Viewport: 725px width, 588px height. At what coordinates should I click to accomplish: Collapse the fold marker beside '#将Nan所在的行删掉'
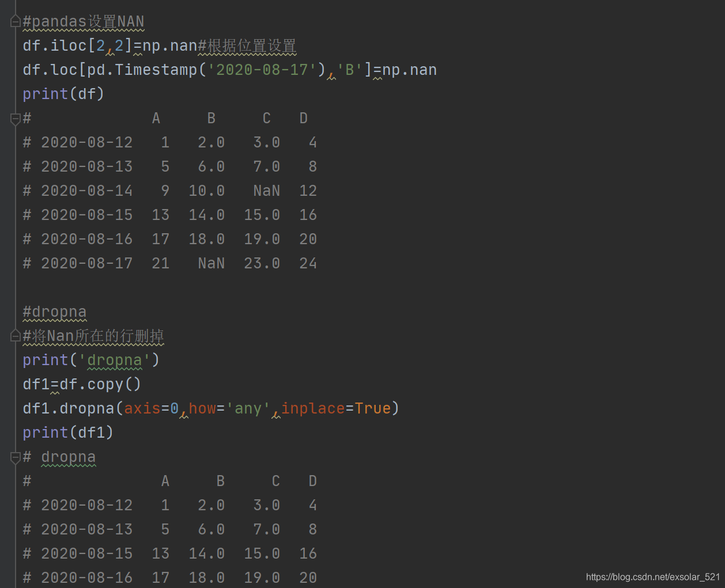[16, 336]
